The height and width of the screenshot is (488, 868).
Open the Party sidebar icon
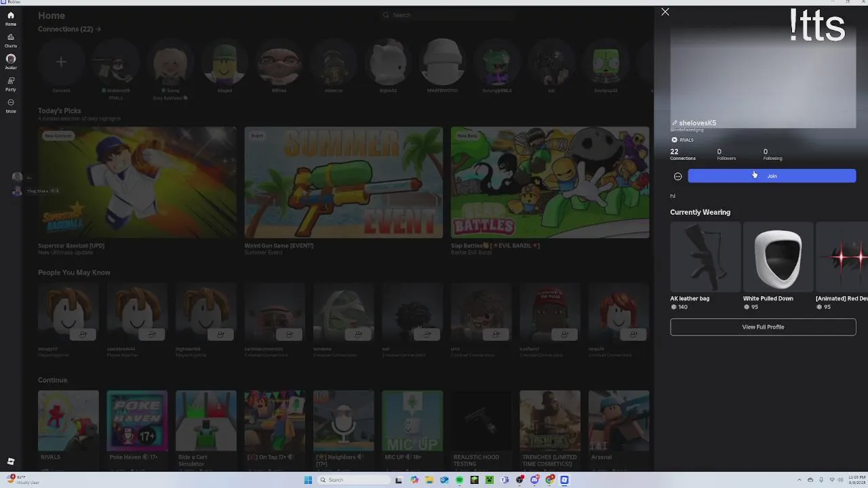[11, 83]
